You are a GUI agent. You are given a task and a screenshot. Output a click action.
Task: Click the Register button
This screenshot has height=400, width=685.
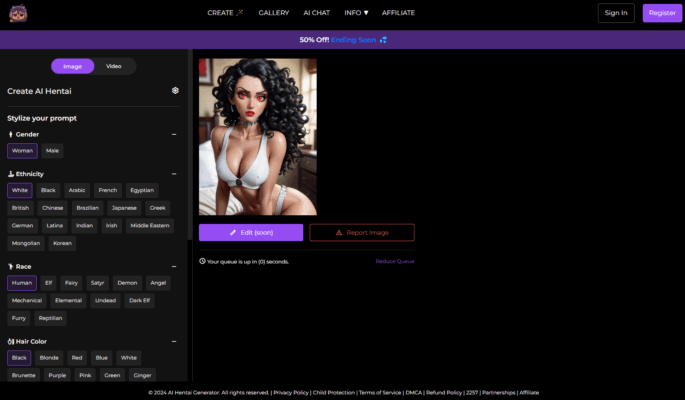(661, 13)
